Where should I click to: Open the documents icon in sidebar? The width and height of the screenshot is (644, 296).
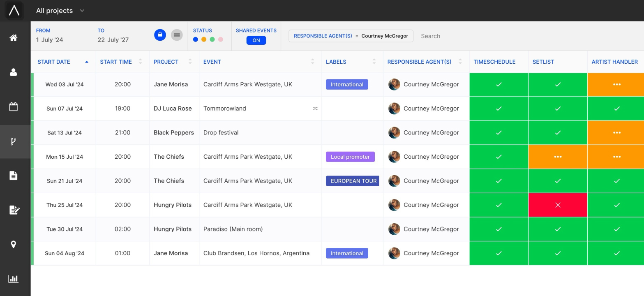[x=14, y=176]
